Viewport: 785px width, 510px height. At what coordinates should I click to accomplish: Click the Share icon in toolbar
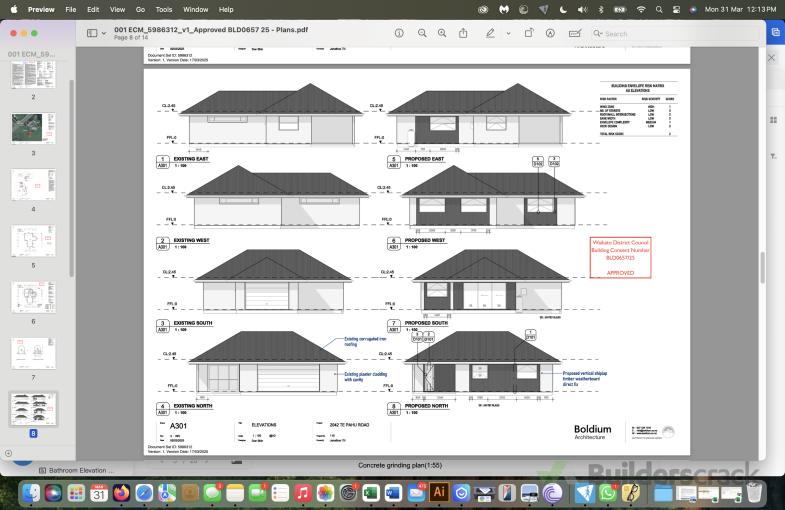[x=465, y=33]
